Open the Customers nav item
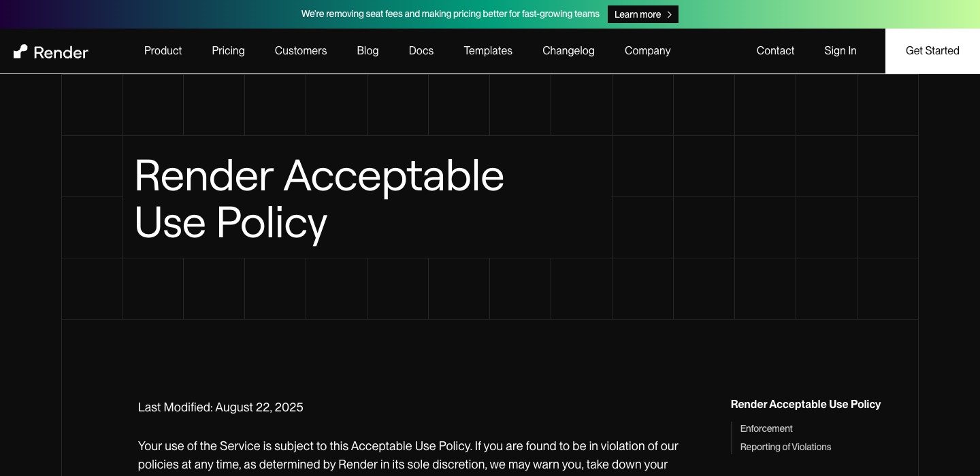Viewport: 980px width, 476px height. click(x=301, y=51)
